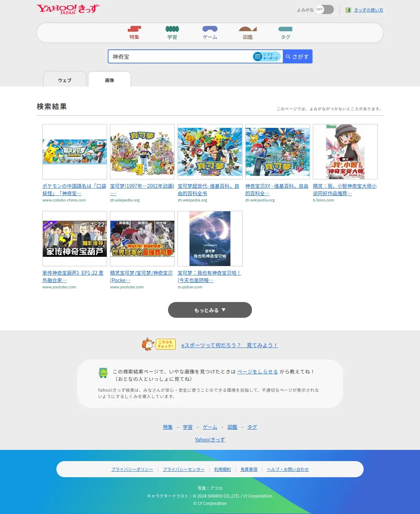Screen dimensions: 420x514
Task: Open the footer タグ link
Action: pos(252,427)
